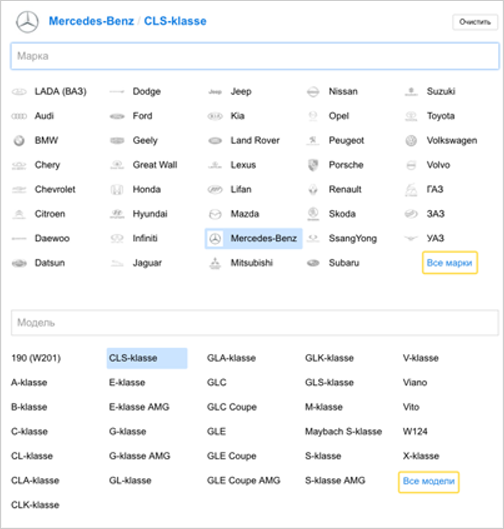
Task: Focus the Модель search field
Action: click(x=255, y=323)
